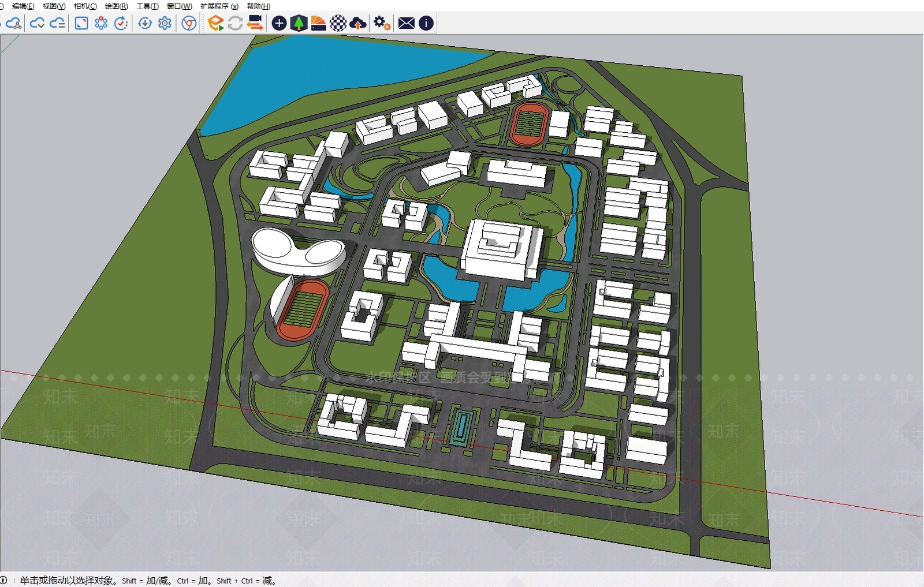Click the envelope mail icon
This screenshot has height=587, width=924.
click(407, 23)
